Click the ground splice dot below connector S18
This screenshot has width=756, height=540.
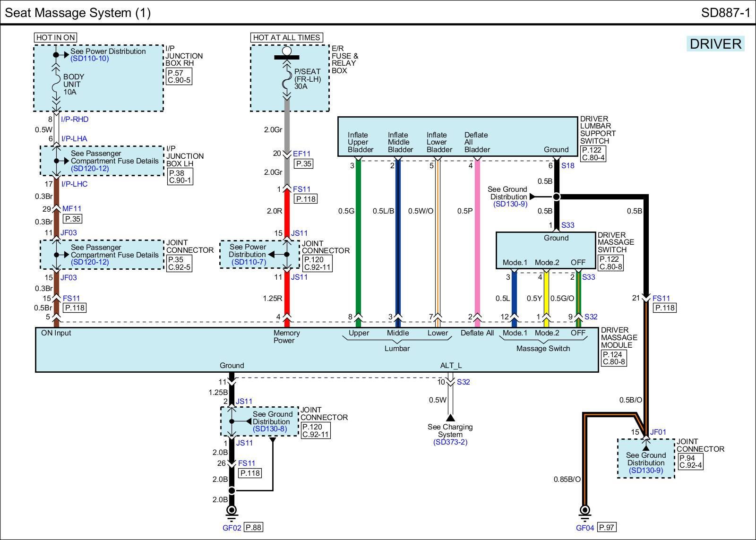[x=556, y=197]
